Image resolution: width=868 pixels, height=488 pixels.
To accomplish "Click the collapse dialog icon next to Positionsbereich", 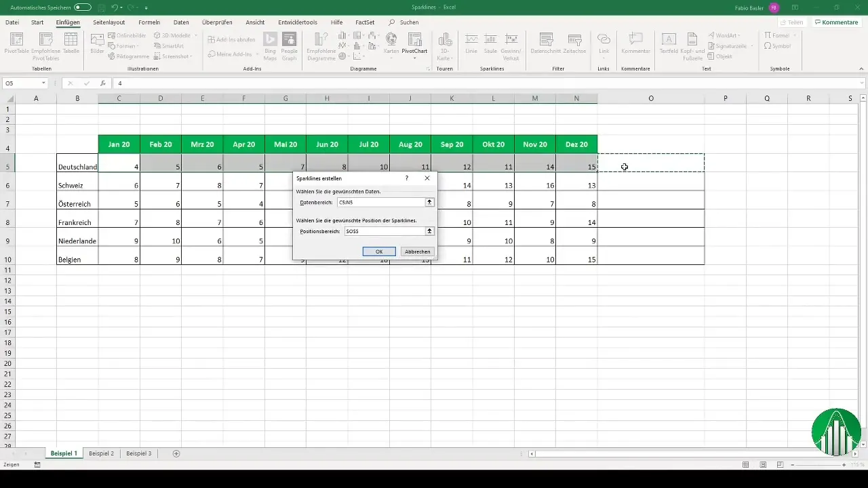I will (x=429, y=231).
